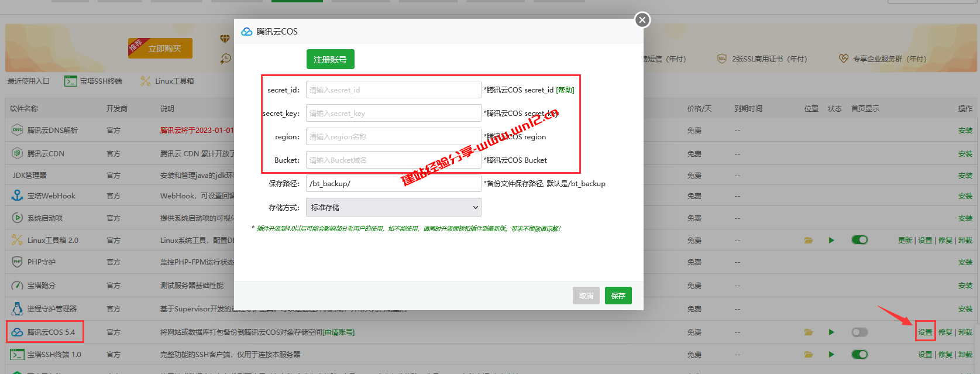Click 安装 for 腾讯云DNS解析

click(965, 131)
